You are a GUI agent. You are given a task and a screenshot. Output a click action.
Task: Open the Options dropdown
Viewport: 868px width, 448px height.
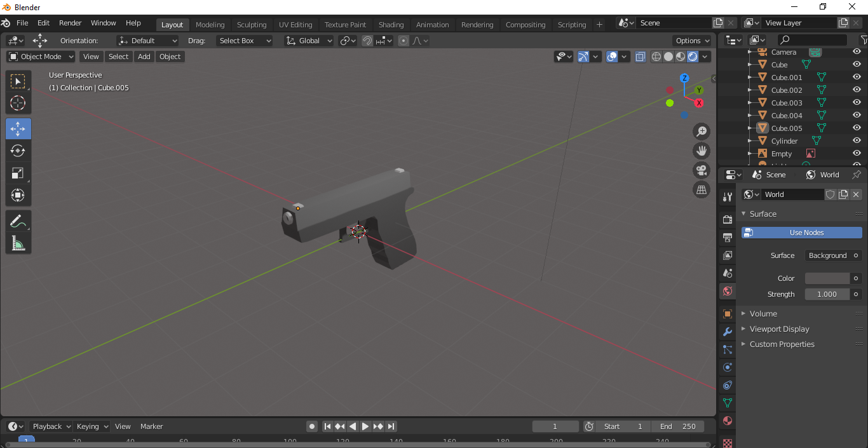pos(693,41)
